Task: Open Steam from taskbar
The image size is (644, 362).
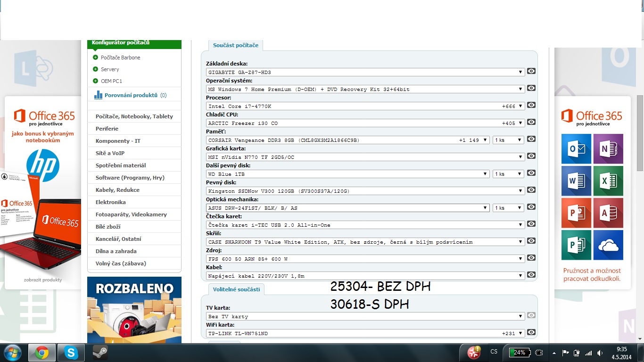Action: 100,353
